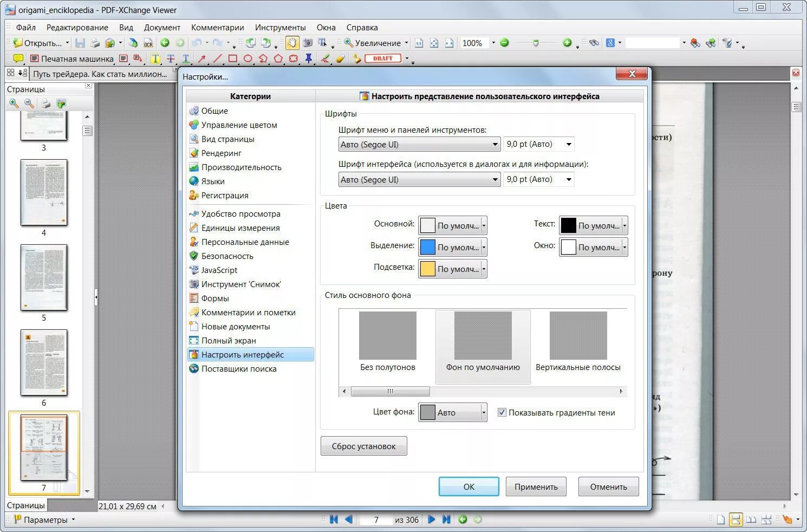Open the Цвет фона Авто dropdown
Viewport: 807px width, 532px height.
[453, 412]
